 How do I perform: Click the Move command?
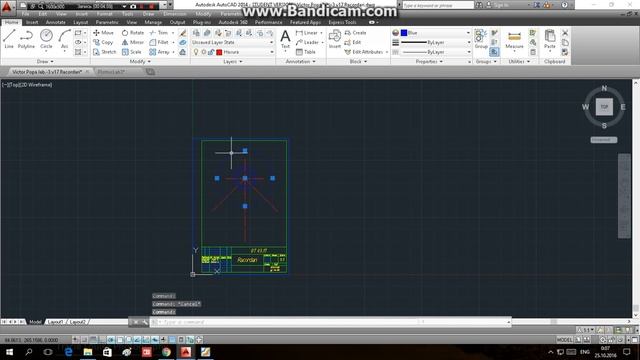(x=103, y=33)
